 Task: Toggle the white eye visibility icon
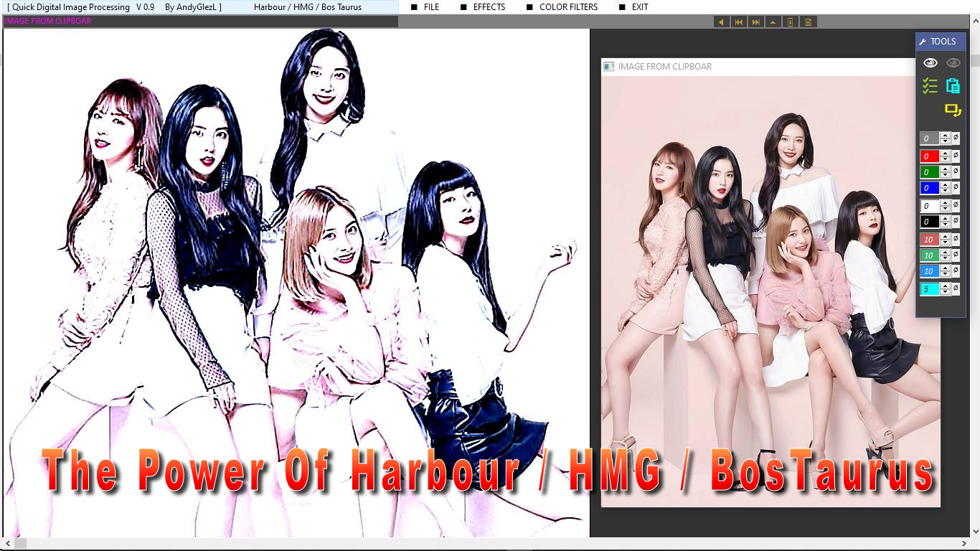pyautogui.click(x=930, y=63)
